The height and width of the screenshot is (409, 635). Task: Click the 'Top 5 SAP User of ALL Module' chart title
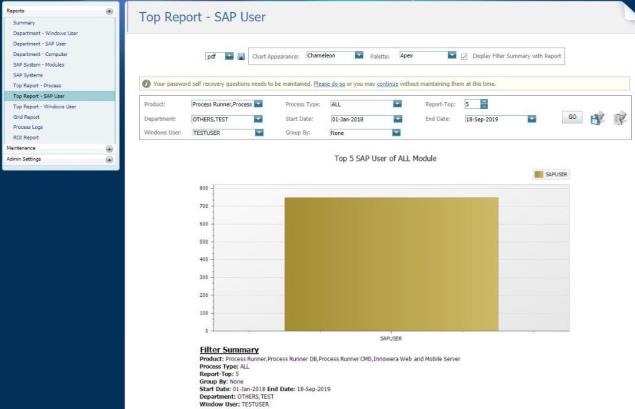(x=385, y=158)
